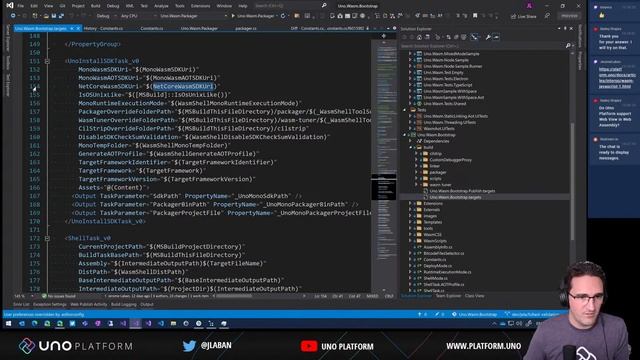This screenshot has height=360, width=640.
Task: Open the Build menu
Action: (x=96, y=6)
